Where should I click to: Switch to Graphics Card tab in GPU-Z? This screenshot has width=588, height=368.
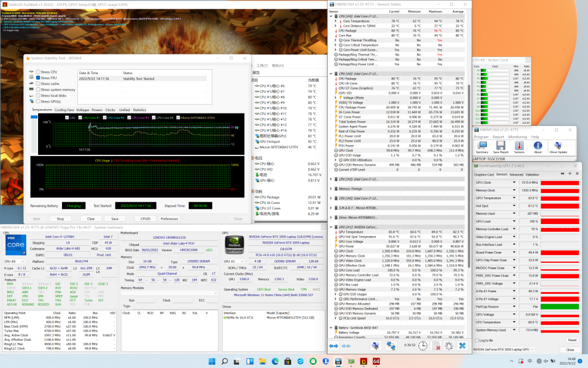pyautogui.click(x=484, y=174)
